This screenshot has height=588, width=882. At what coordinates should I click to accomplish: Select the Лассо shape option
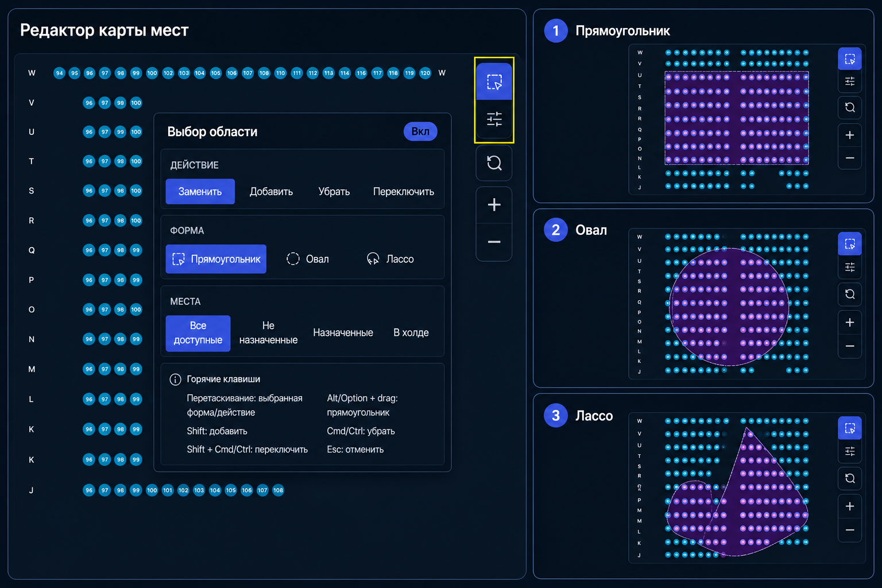(390, 259)
